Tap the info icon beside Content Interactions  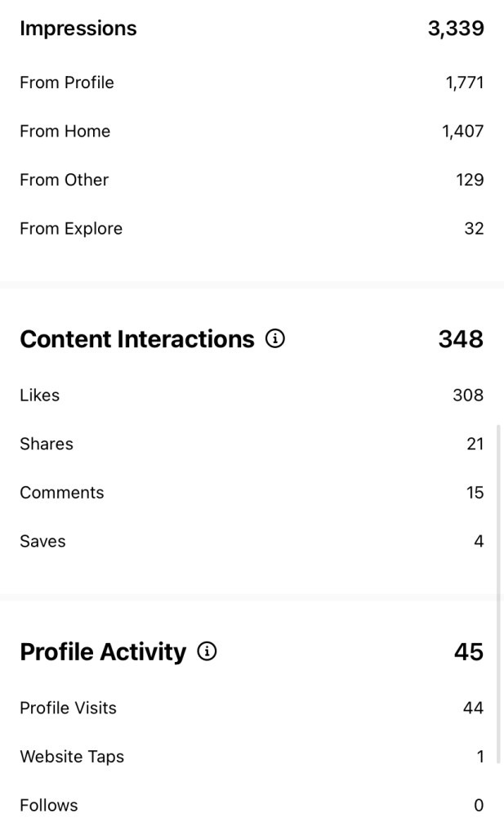pyautogui.click(x=275, y=338)
